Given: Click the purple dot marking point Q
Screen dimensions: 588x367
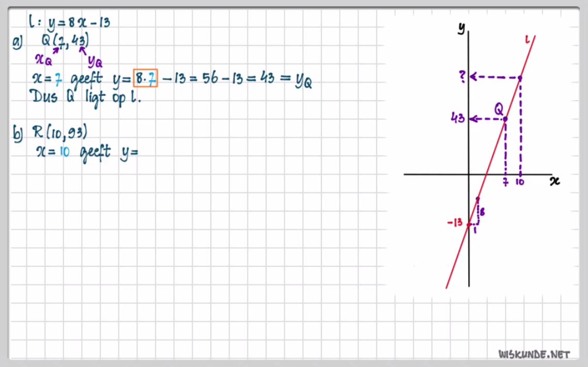Looking at the screenshot, I should (505, 119).
